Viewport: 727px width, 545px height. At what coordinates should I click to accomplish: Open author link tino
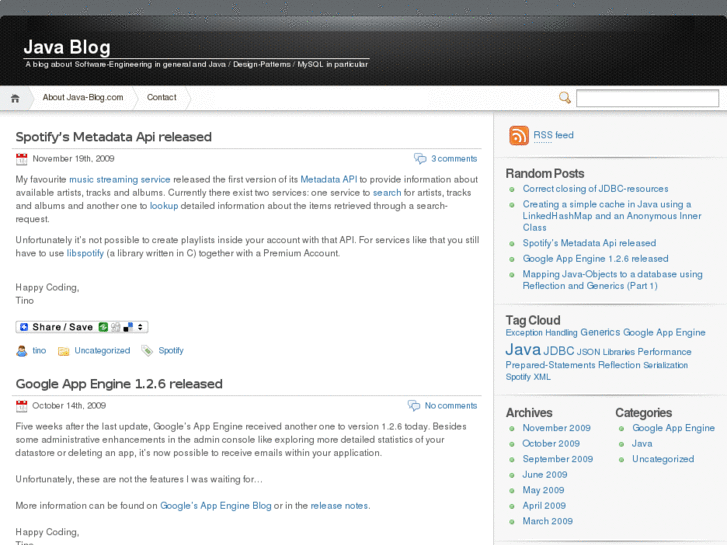pos(39,351)
